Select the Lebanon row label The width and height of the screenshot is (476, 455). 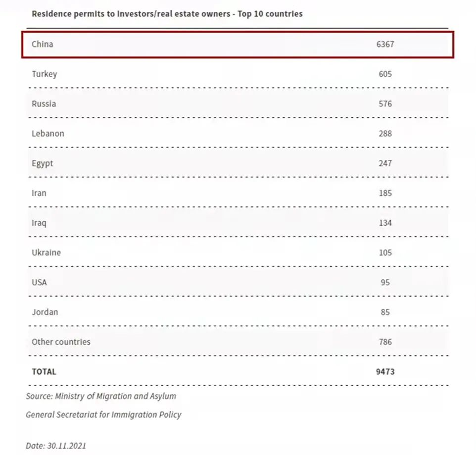pos(48,133)
